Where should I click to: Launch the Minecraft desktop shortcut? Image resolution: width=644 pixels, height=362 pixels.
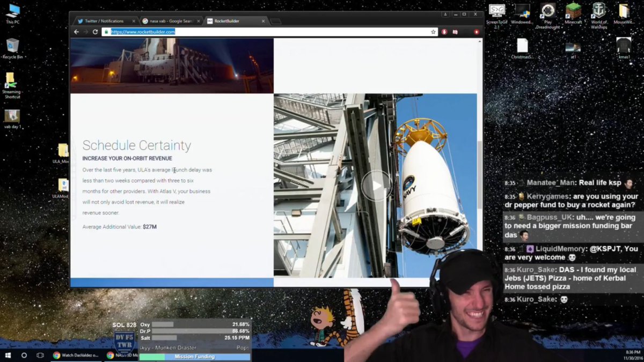click(x=573, y=14)
